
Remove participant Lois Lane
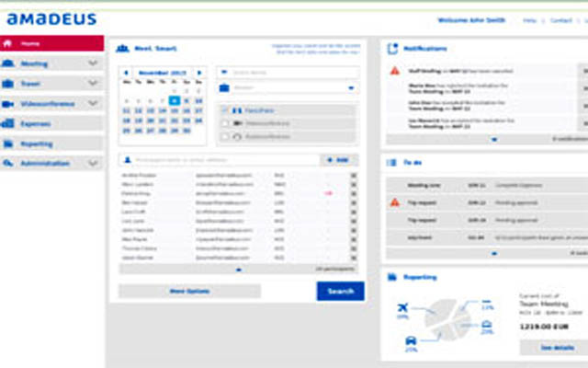coord(353,221)
